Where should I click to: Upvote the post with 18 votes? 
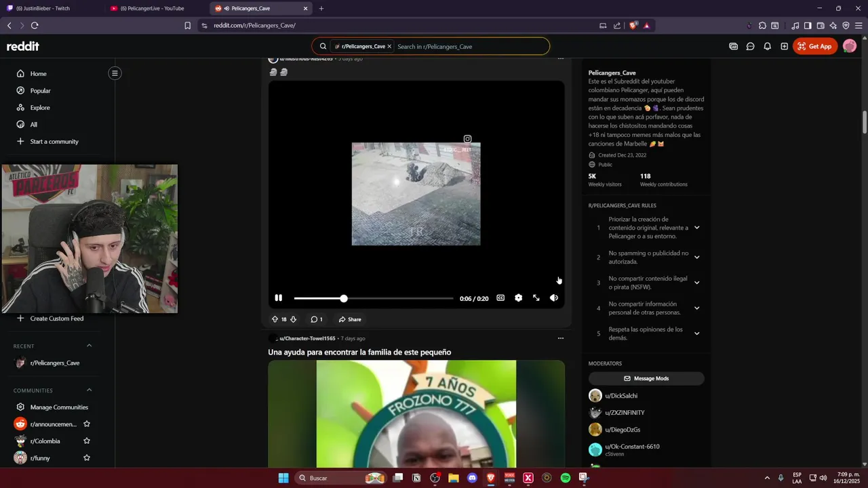pos(275,319)
